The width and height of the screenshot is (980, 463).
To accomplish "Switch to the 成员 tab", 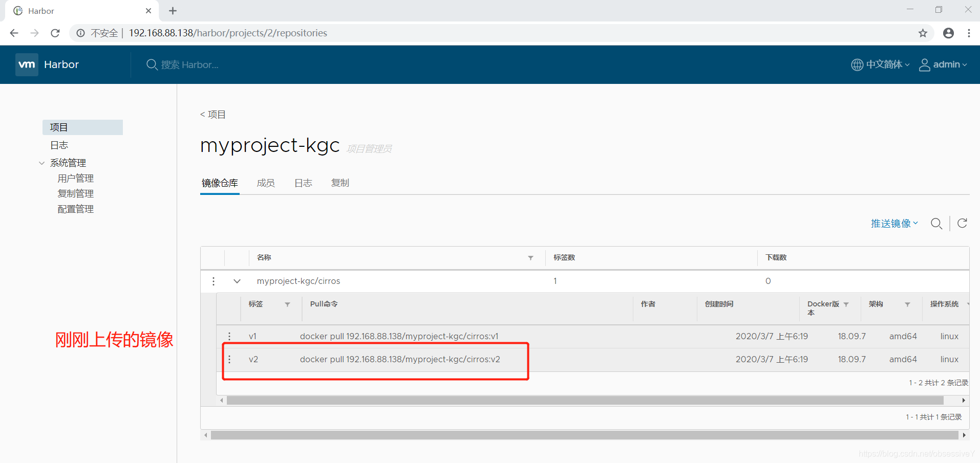I will [266, 183].
